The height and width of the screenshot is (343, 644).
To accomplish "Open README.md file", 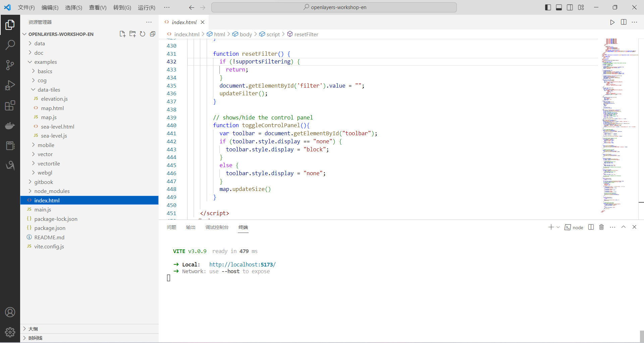I will point(89,237).
